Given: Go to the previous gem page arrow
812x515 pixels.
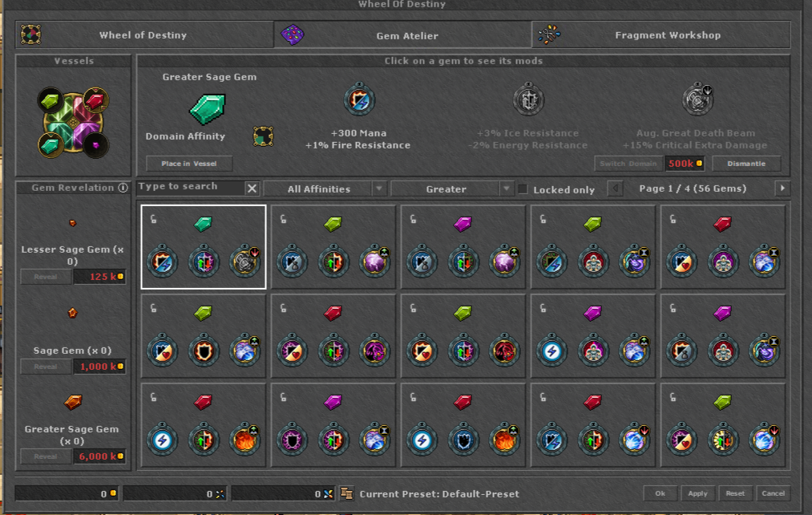Looking at the screenshot, I should pos(616,188).
